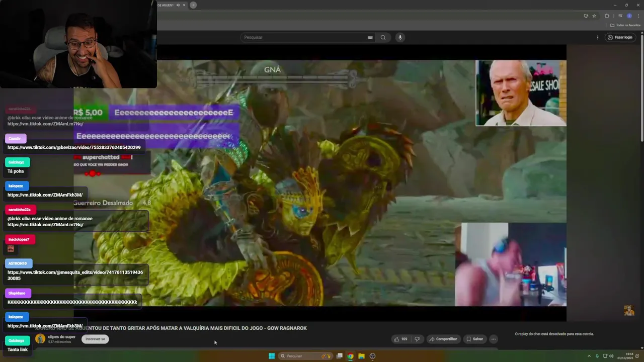
Task: Click the ASTRON10 username tag
Action: point(19,263)
